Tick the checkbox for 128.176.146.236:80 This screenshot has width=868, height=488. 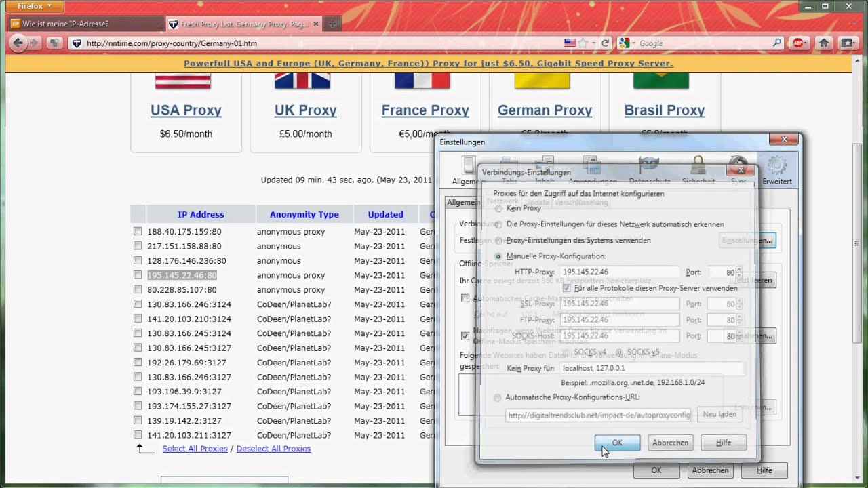click(138, 260)
